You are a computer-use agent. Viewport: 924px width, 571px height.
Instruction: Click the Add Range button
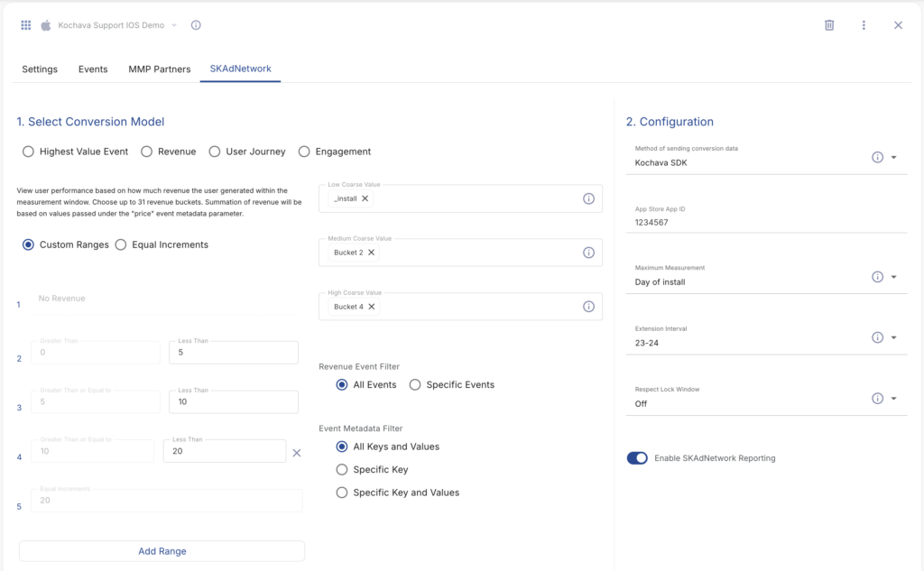[x=162, y=551]
